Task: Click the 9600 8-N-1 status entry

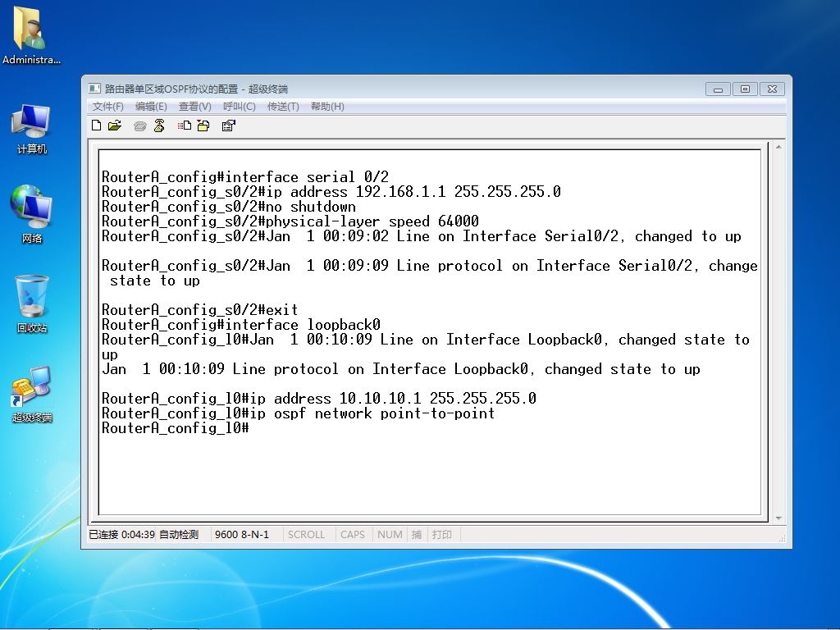Action: (x=242, y=534)
